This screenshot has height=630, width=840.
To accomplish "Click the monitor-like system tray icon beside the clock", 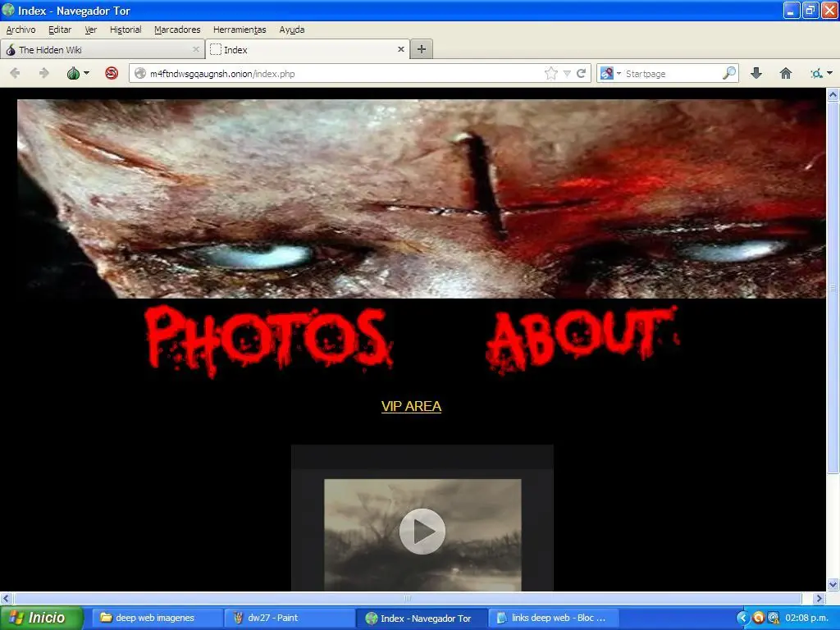I will (x=773, y=618).
